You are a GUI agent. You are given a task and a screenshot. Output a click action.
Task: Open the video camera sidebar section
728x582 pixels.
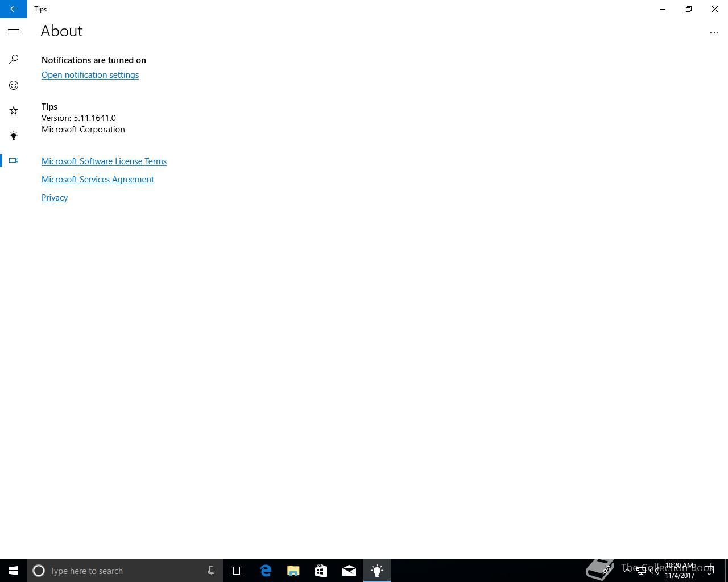(x=14, y=160)
